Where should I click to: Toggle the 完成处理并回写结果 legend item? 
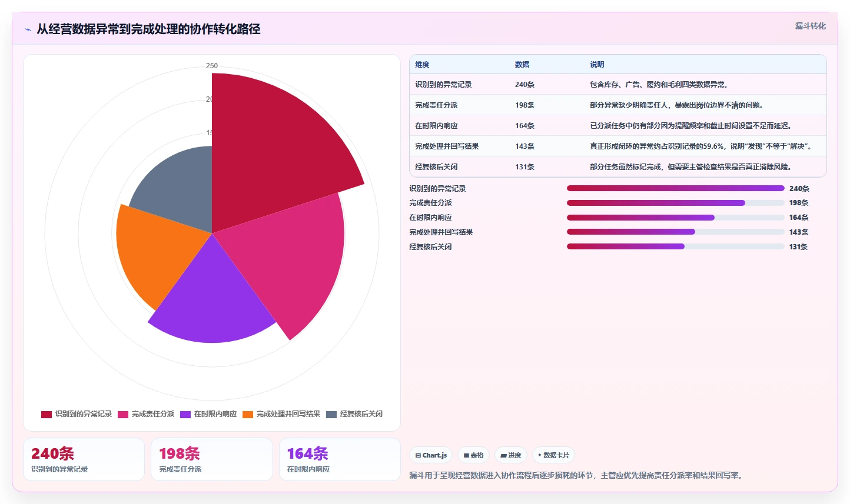[281, 414]
